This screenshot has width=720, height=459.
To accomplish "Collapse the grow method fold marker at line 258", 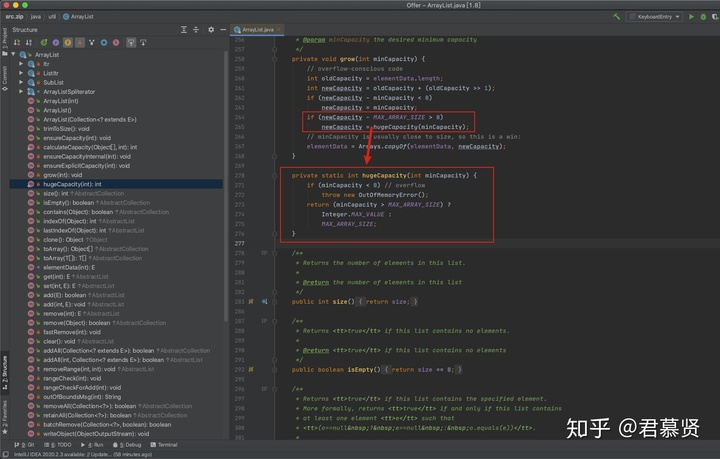I will click(275, 59).
